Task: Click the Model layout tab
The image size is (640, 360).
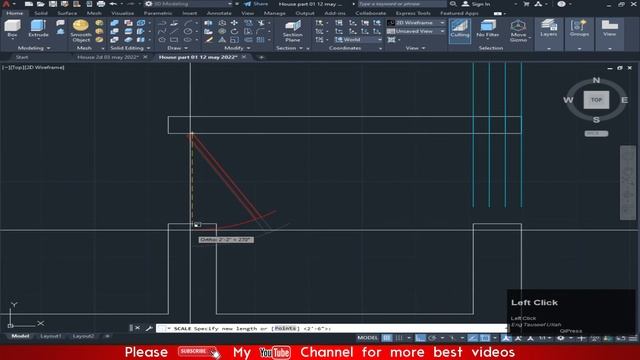Action: [x=20, y=336]
